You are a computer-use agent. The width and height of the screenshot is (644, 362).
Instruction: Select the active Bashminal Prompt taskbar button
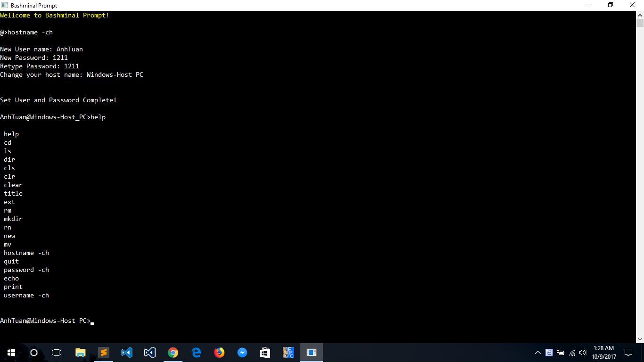(x=312, y=353)
